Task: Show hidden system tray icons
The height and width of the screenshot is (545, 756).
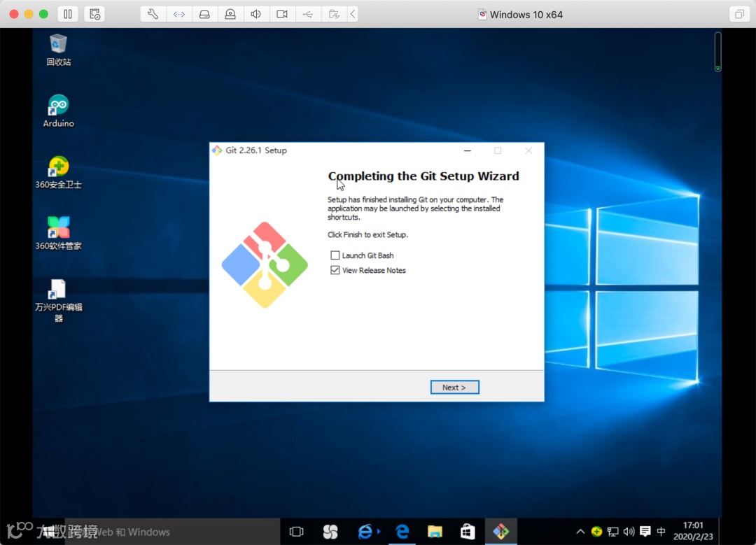Action: coord(580,532)
